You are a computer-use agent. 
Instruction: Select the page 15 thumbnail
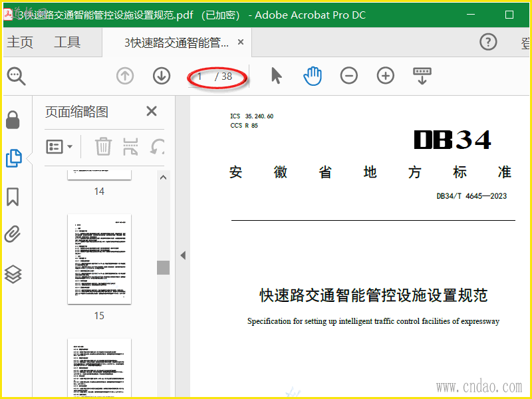[99, 259]
